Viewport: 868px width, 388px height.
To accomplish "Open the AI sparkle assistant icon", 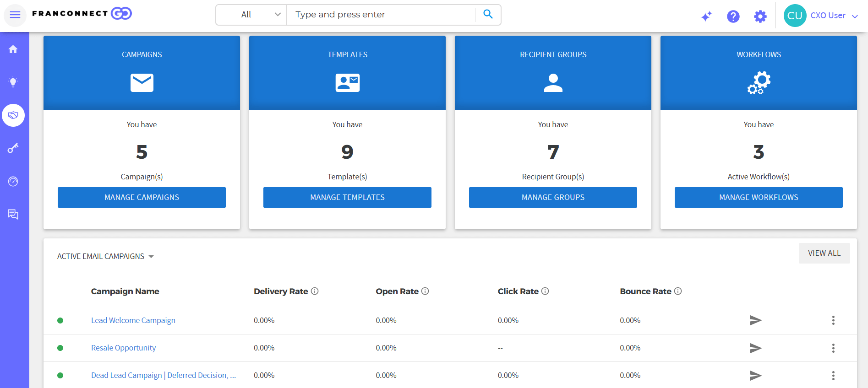I will pyautogui.click(x=706, y=16).
